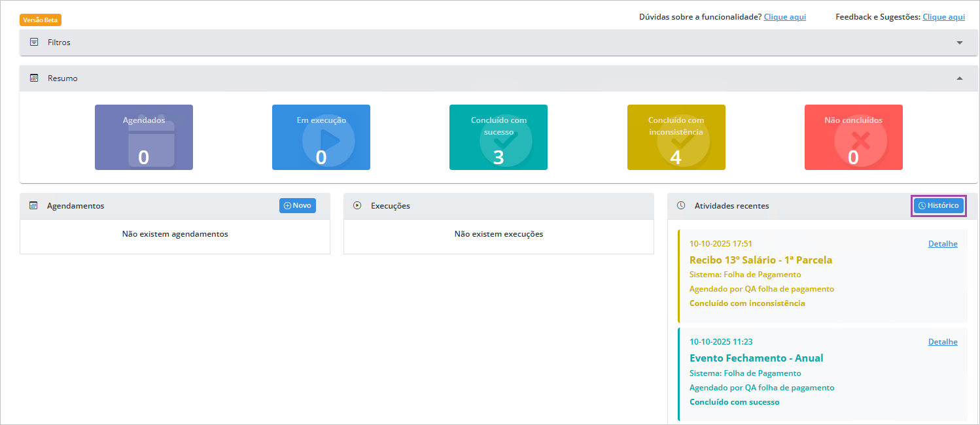Image resolution: width=980 pixels, height=425 pixels.
Task: Click the Agendamentos calendar icon
Action: (x=33, y=206)
